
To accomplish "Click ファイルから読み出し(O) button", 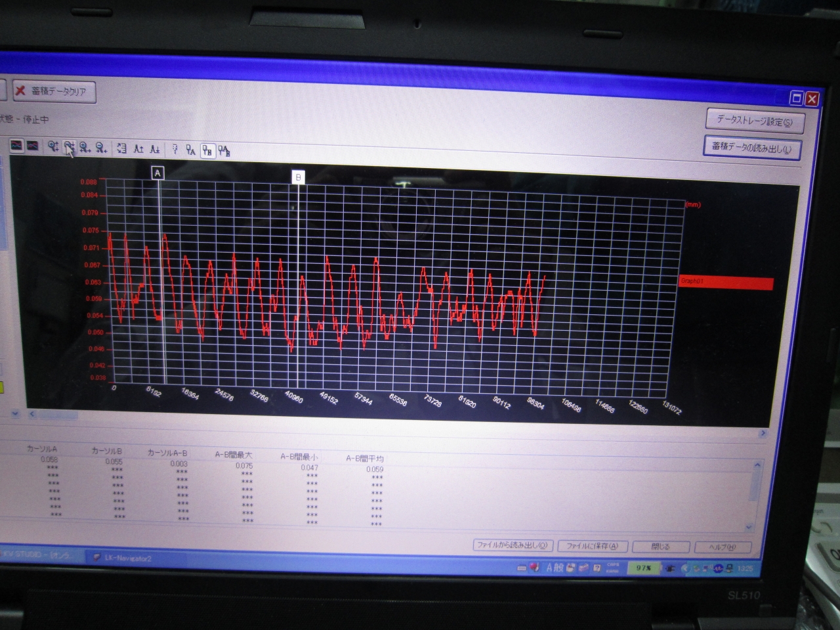I will click(513, 545).
